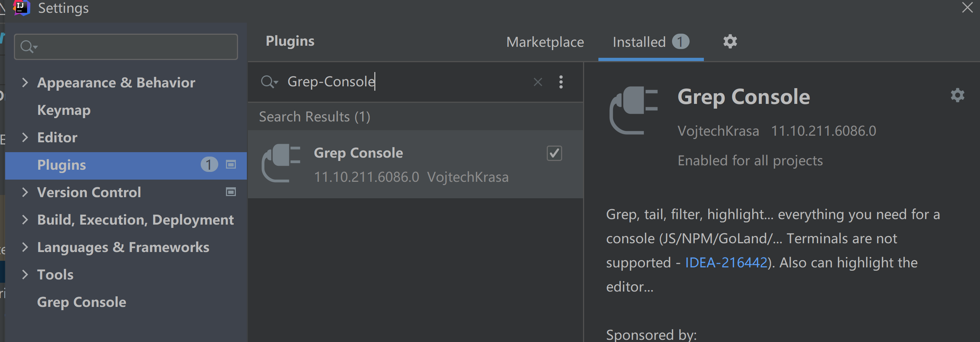Open plugin search three-dot options menu
980x342 pixels.
pos(561,82)
